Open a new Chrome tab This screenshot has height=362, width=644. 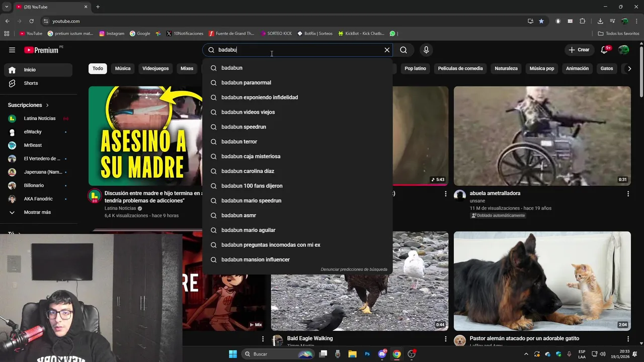(x=98, y=7)
